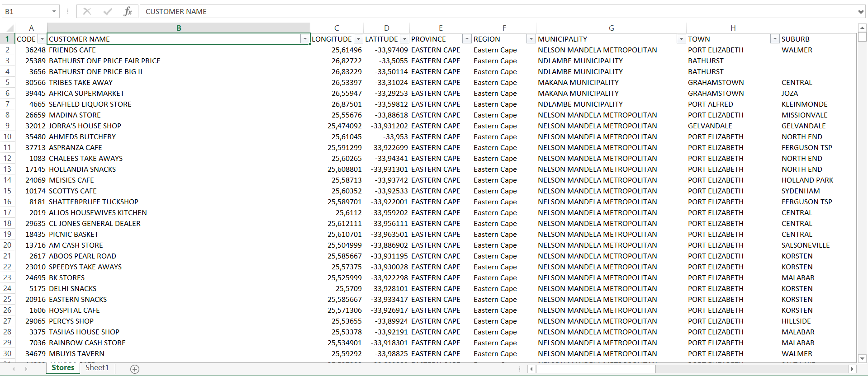Screen dimensions: 868x376
Task: Click the vertical scrollbar thumb
Action: pyautogui.click(x=863, y=38)
